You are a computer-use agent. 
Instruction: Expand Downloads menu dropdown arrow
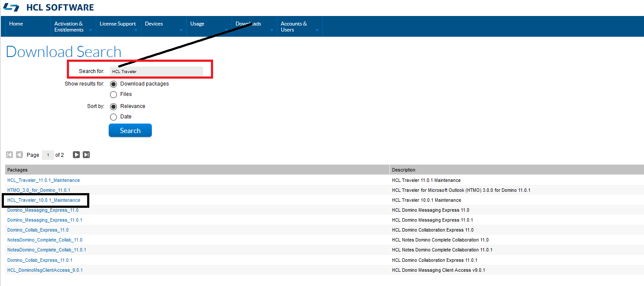point(272,30)
